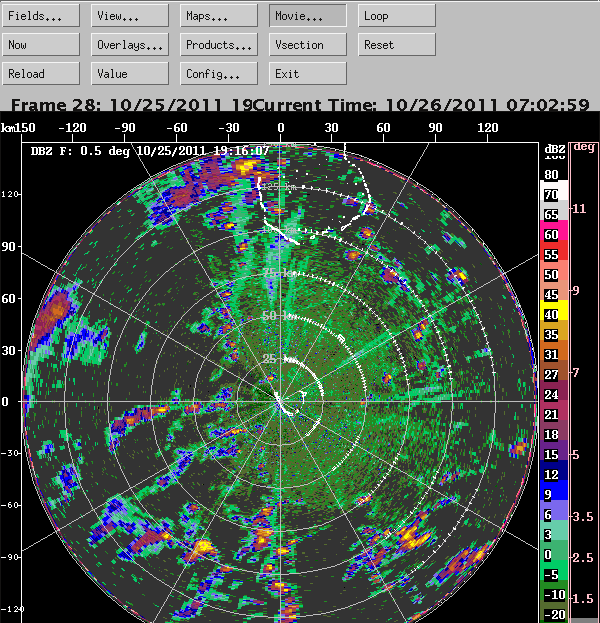Toggle the Value readout button

pyautogui.click(x=130, y=74)
